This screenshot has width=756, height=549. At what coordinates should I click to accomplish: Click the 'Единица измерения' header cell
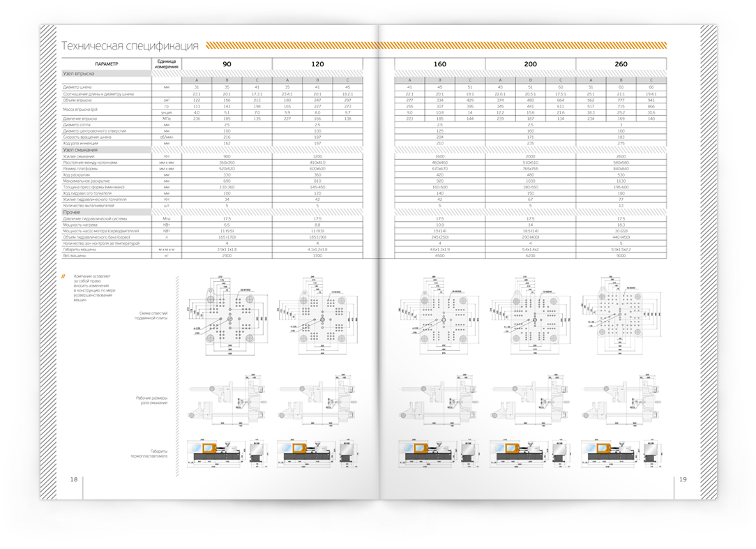tap(167, 64)
